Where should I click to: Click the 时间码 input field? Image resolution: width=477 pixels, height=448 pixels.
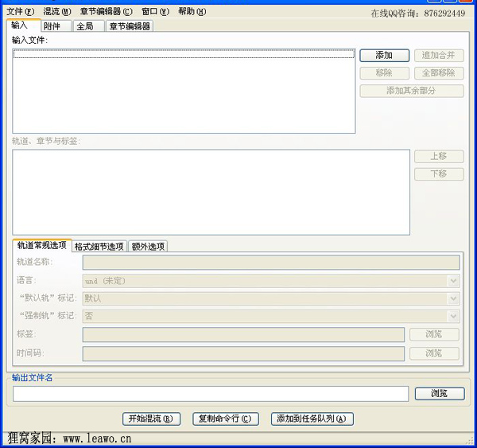tap(243, 353)
